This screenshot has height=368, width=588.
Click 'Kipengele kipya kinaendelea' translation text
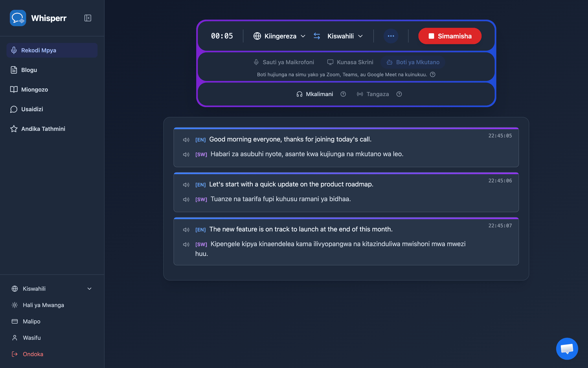(x=330, y=249)
